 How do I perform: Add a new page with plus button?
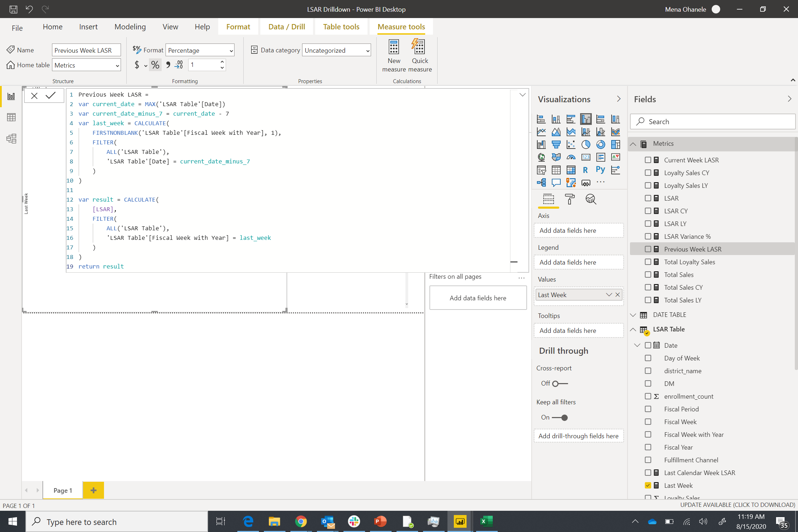point(93,490)
